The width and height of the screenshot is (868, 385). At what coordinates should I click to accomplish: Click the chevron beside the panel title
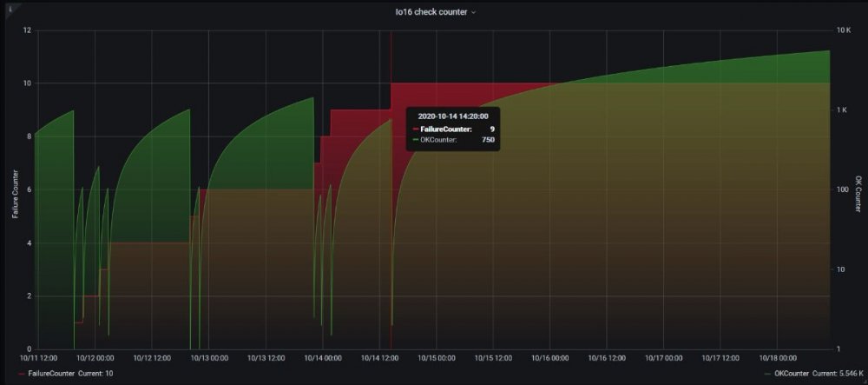pos(473,13)
